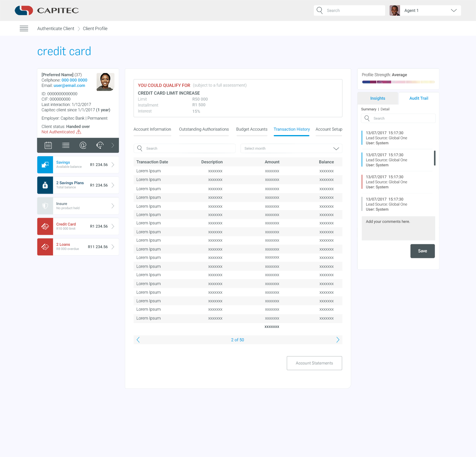This screenshot has height=457, width=476.
Task: Click the Capitec logo
Action: click(x=47, y=10)
